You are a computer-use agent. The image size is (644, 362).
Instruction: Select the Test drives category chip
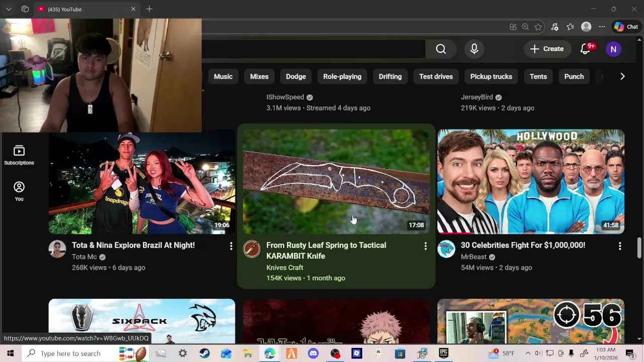click(x=436, y=76)
